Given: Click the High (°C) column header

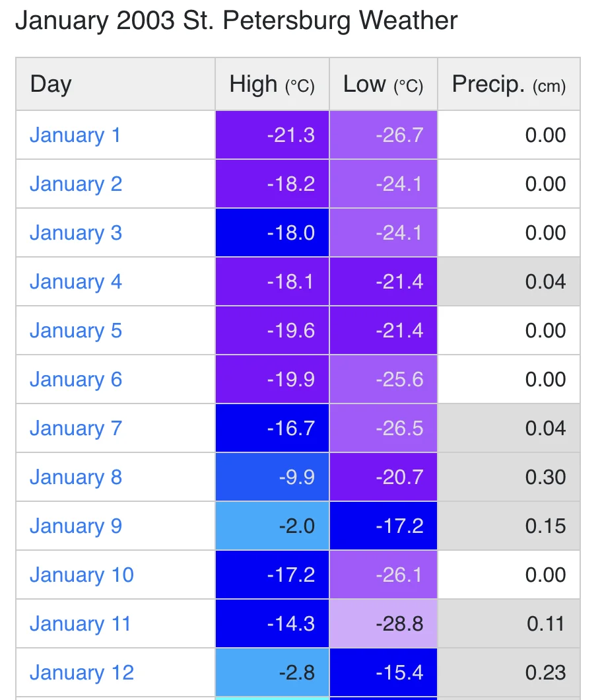Looking at the screenshot, I should [272, 84].
